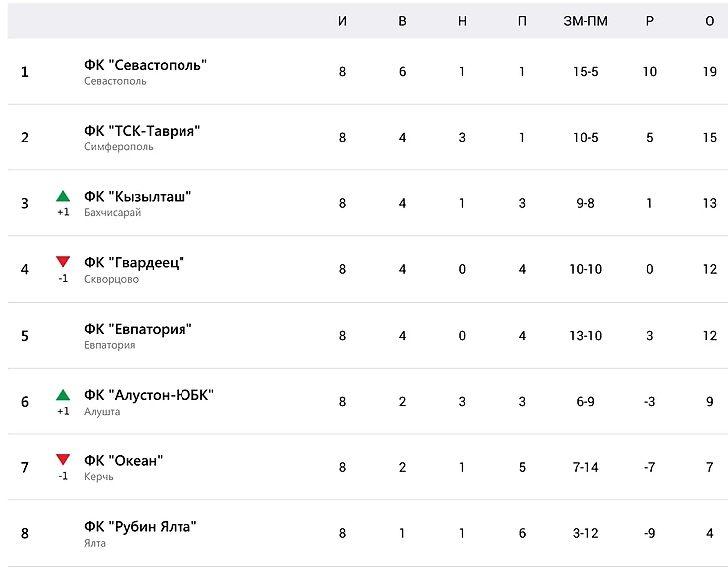
Task: Click red down arrow beside Гвардеец
Action: point(63,262)
